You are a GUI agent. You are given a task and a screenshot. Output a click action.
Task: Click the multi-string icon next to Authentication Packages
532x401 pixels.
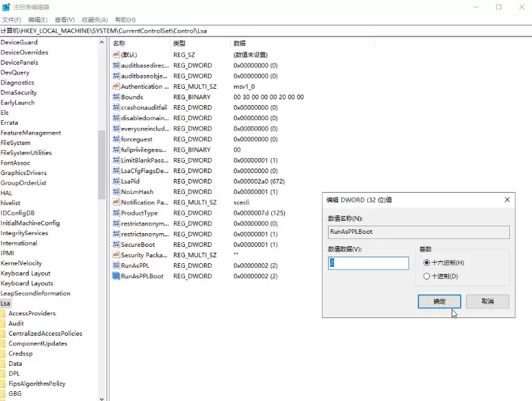coord(116,86)
